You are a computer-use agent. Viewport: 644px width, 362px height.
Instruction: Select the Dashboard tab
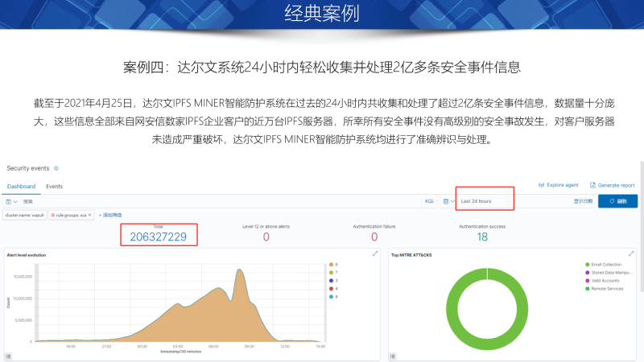tap(22, 186)
